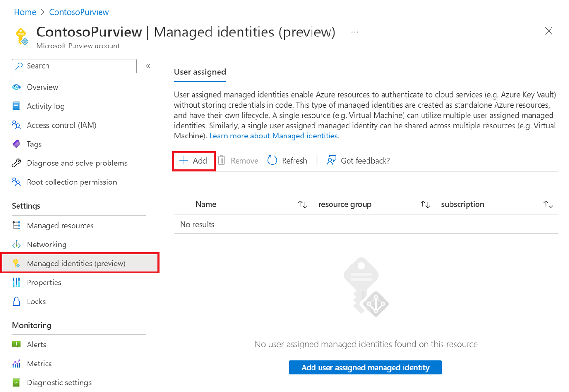Open the Tags page
This screenshot has height=392, width=569.
[x=34, y=144]
